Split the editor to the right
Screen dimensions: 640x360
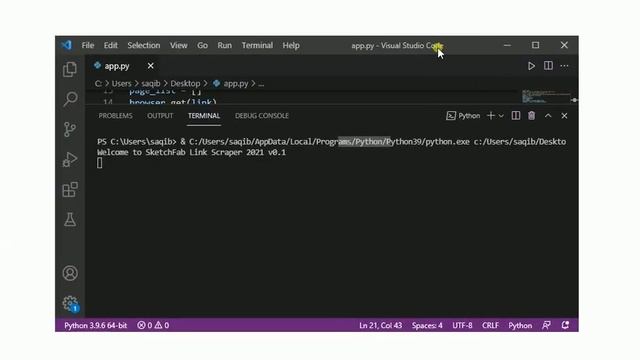coord(548,66)
